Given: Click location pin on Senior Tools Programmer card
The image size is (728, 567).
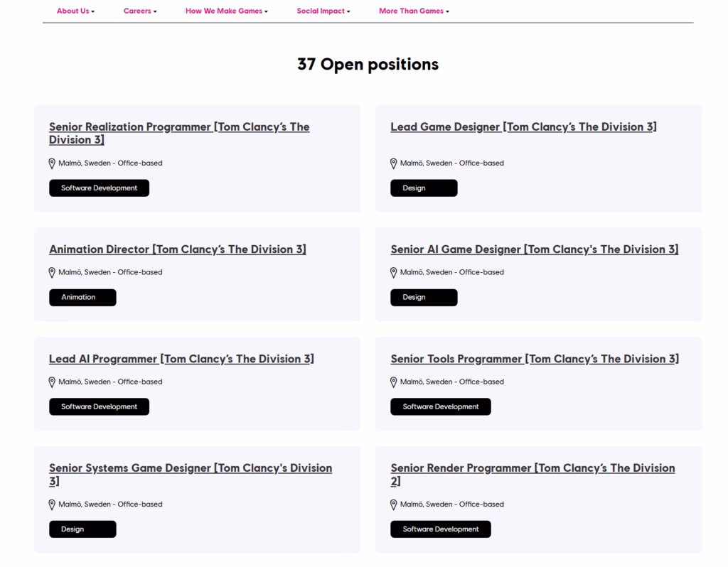Looking at the screenshot, I should pyautogui.click(x=394, y=382).
